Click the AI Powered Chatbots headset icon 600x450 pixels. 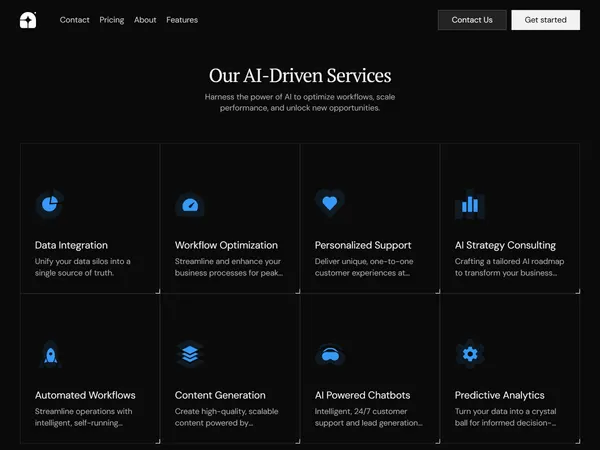[330, 355]
